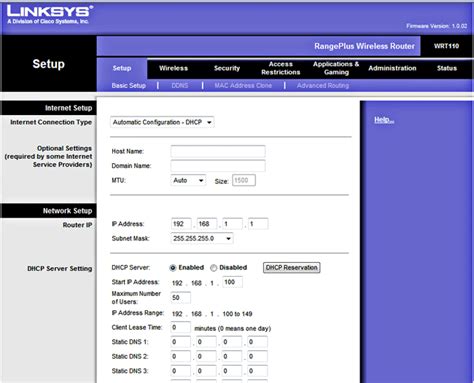Image resolution: width=474 pixels, height=383 pixels.
Task: Click the Static DNS 1 first octet field
Action: click(181, 342)
